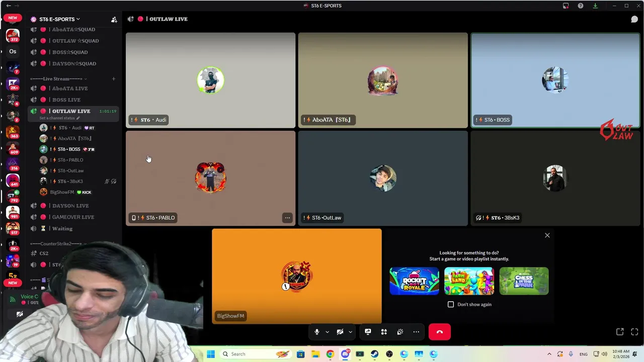Image resolution: width=644 pixels, height=362 pixels.
Task: Select ST6 Audi in voice list
Action: (78, 128)
